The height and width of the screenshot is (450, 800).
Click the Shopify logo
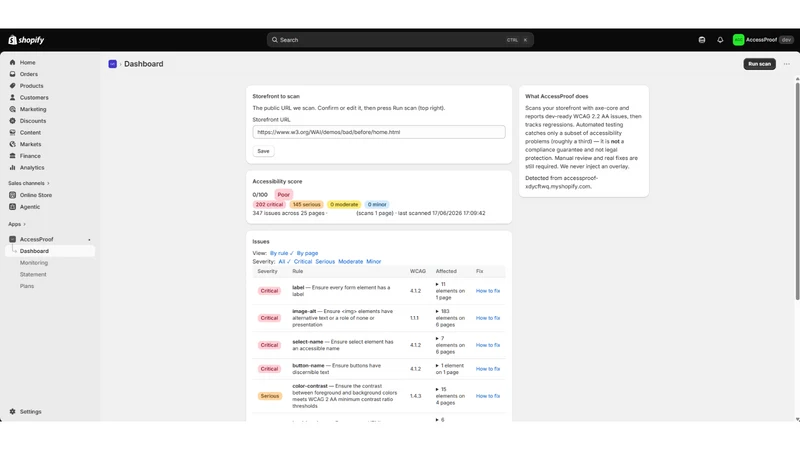[x=26, y=40]
